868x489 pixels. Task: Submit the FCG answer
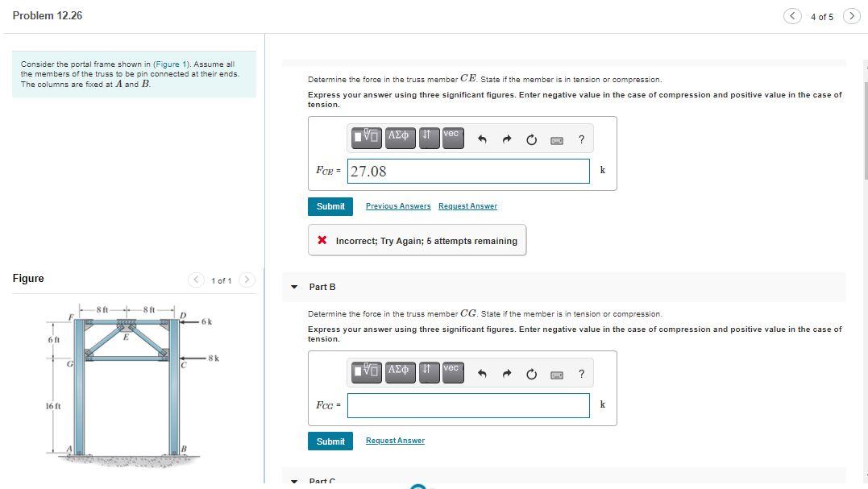(x=330, y=441)
